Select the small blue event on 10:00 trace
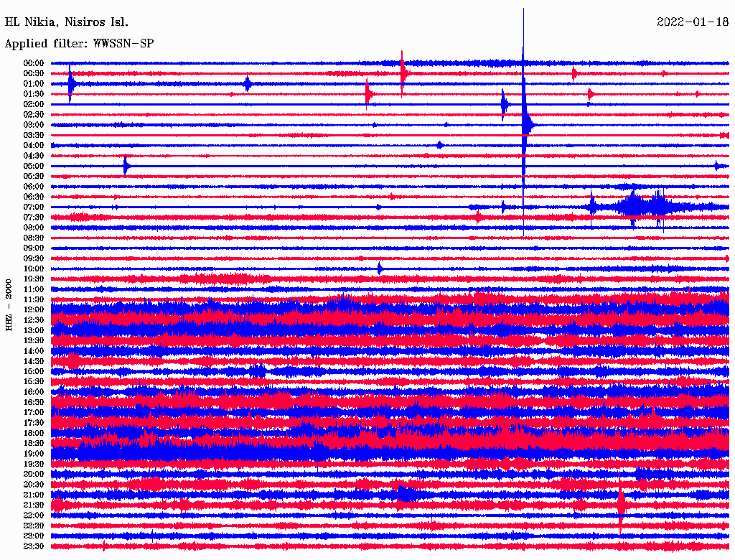Viewport: 735px width, 560px height. click(380, 269)
